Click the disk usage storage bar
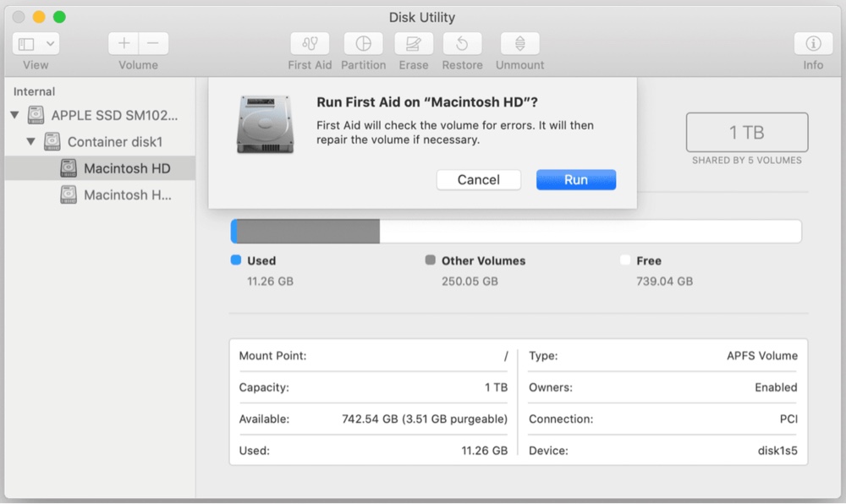The height and width of the screenshot is (504, 846). (x=516, y=232)
